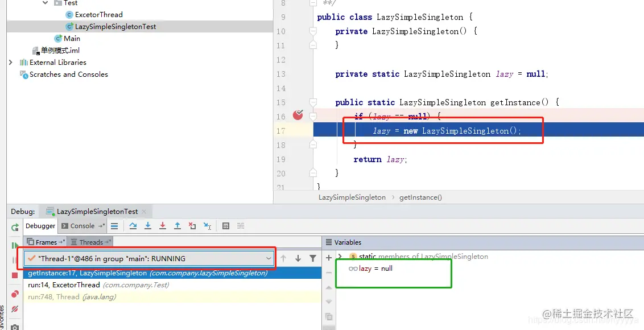Screen dimensions: 644x330
Task: Expand External Libraries node
Action: (x=11, y=63)
